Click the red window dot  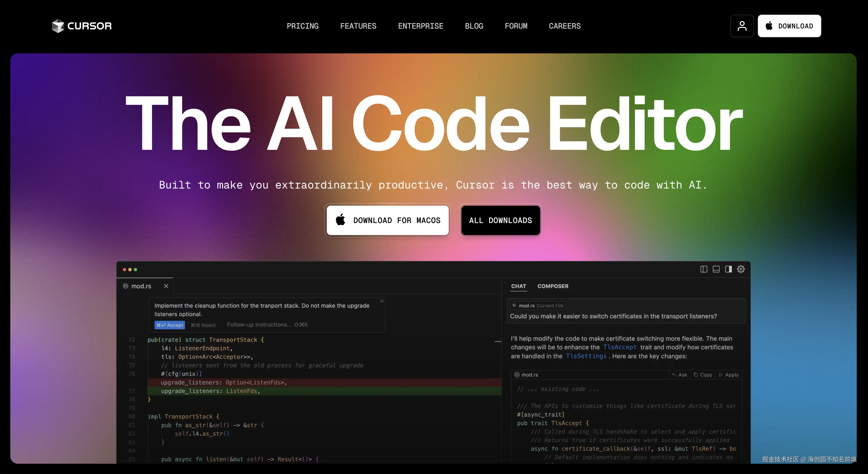pyautogui.click(x=124, y=269)
